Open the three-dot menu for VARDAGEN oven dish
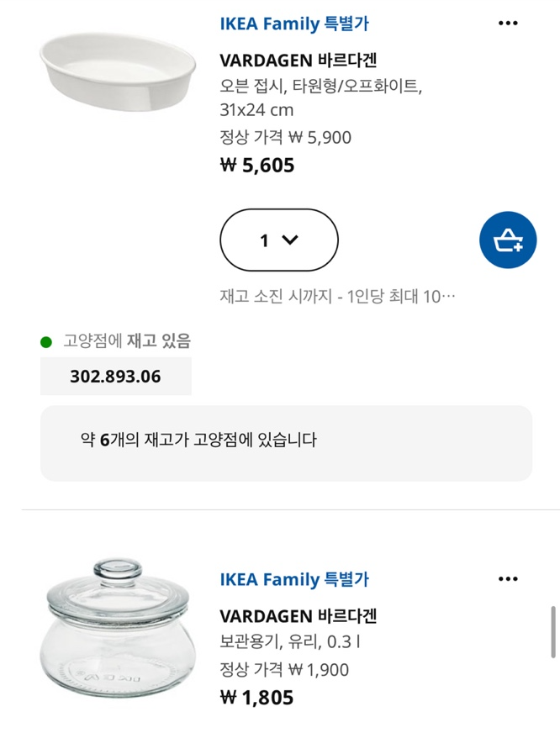This screenshot has height=733, width=560. pyautogui.click(x=508, y=23)
